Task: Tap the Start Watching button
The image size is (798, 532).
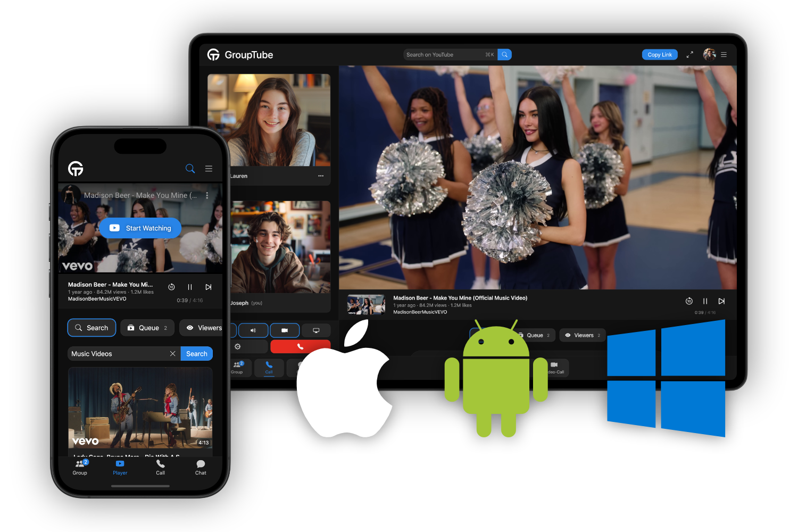Action: tap(140, 228)
